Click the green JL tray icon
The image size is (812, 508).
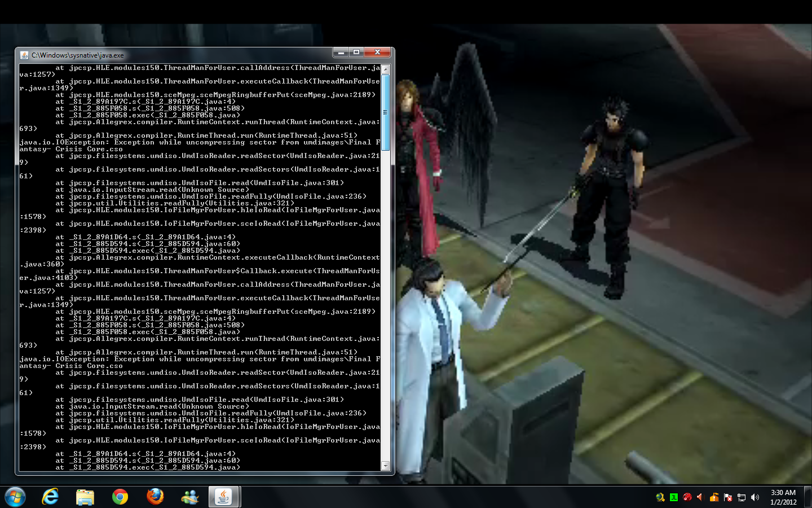coord(674,497)
